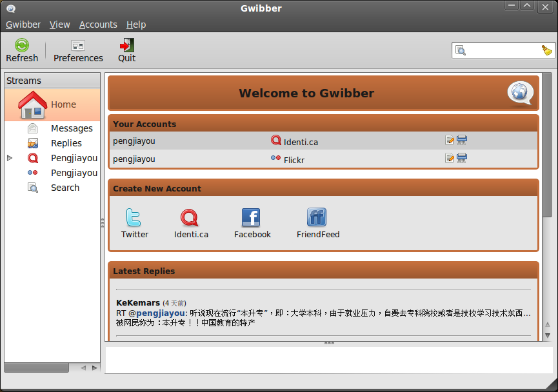
Task: Click the Flickr label in Your Accounts
Action: click(294, 160)
